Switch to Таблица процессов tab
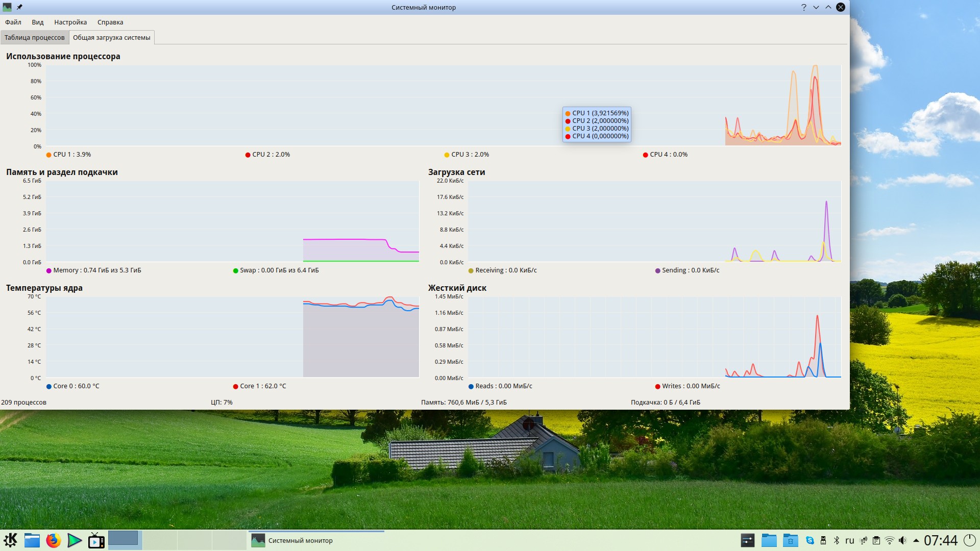980x551 pixels. point(34,37)
